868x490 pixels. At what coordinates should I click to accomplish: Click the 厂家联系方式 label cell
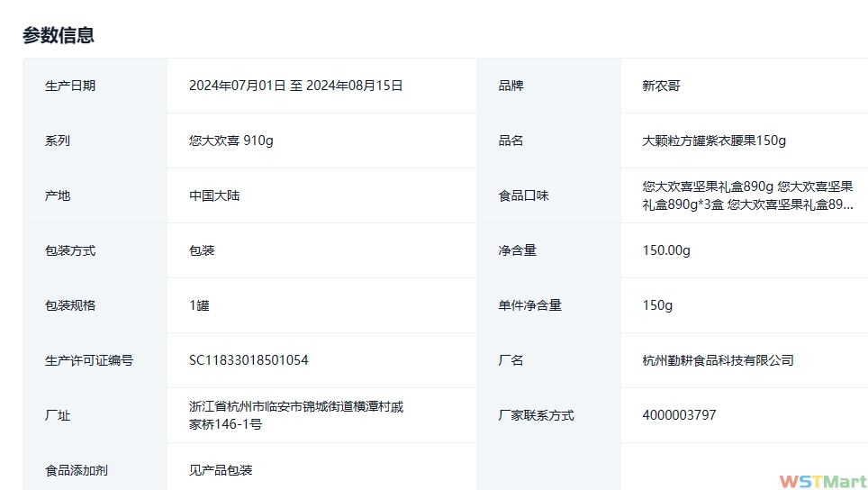click(x=536, y=415)
